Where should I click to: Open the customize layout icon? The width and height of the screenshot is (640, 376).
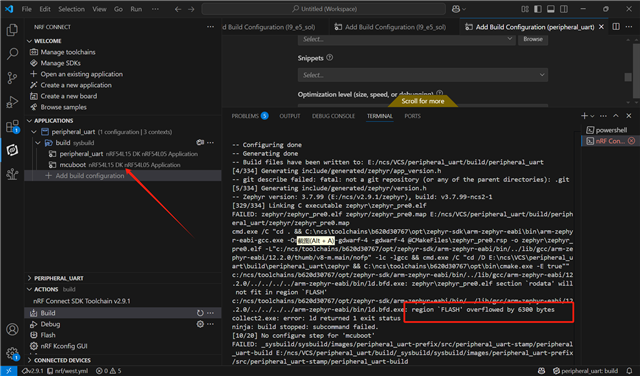click(525, 9)
